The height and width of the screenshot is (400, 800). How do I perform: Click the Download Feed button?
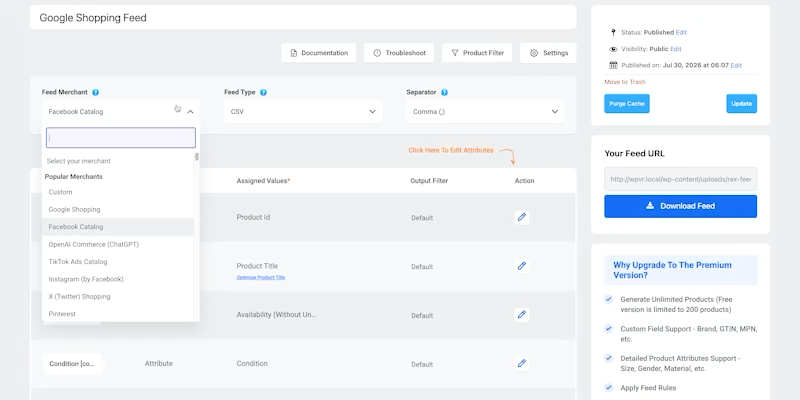681,206
